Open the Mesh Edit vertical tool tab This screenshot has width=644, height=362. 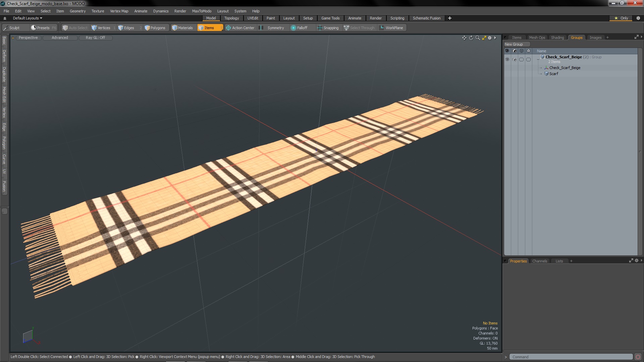point(4,95)
